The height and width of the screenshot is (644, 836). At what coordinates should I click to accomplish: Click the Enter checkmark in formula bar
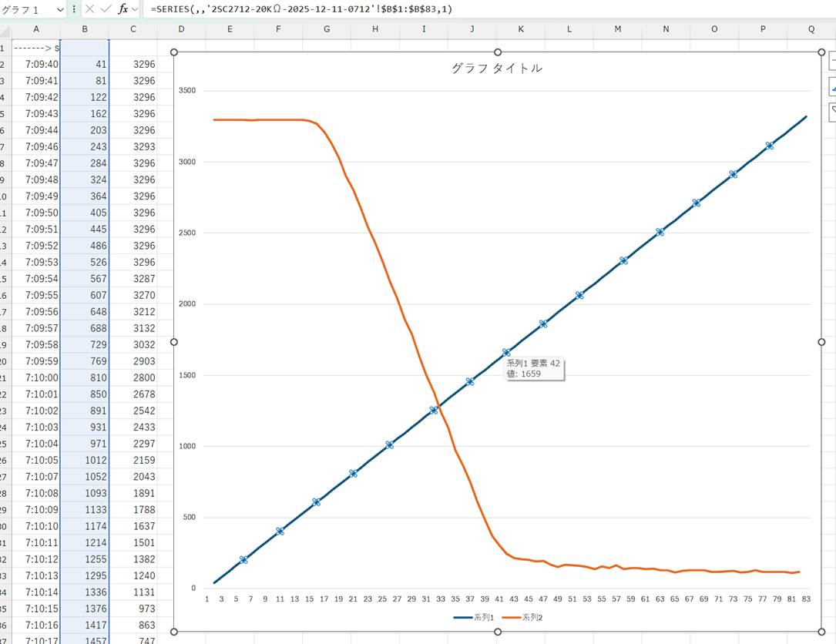point(106,9)
